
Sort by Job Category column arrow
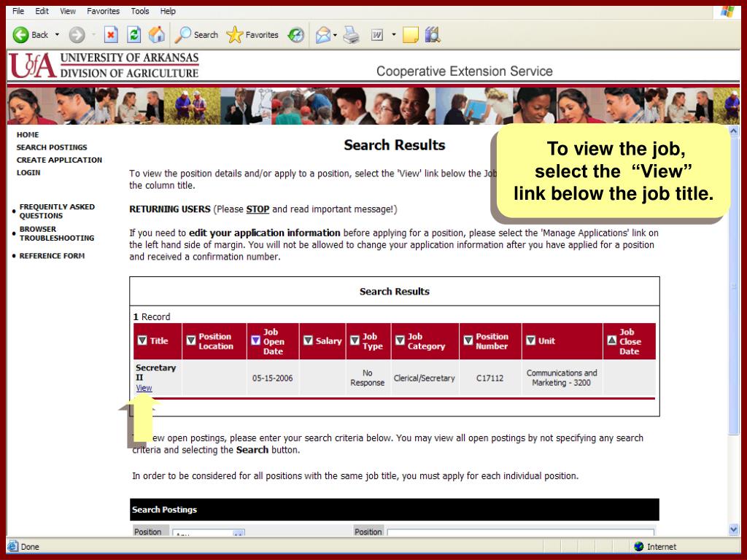tap(400, 341)
